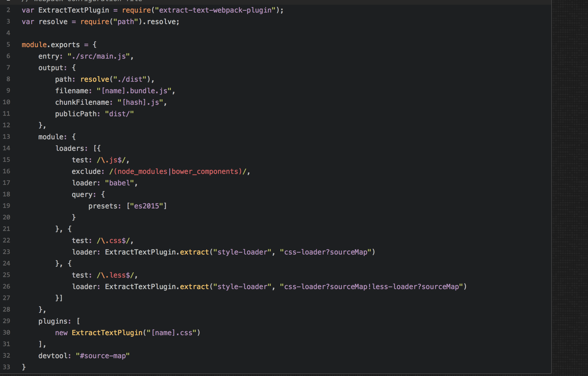This screenshot has width=588, height=376.
Task: Click the "[name].bundle.js" filename value
Action: click(136, 91)
